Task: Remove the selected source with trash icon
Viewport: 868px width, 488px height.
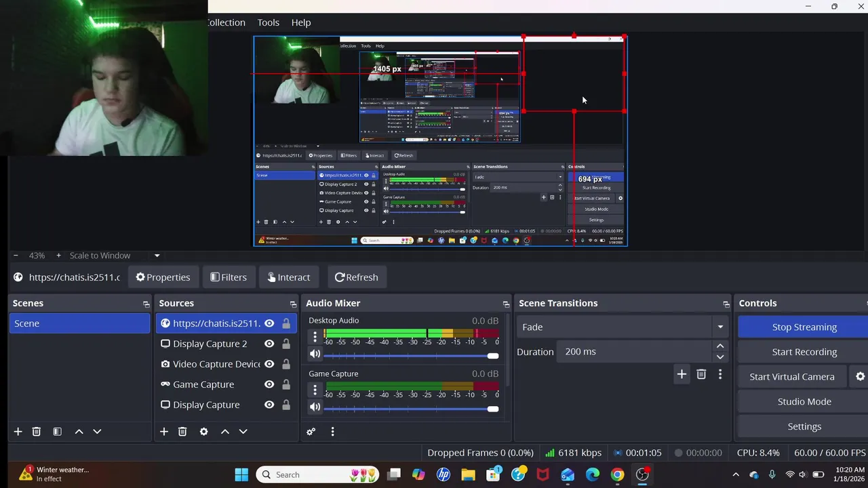Action: 182,431
